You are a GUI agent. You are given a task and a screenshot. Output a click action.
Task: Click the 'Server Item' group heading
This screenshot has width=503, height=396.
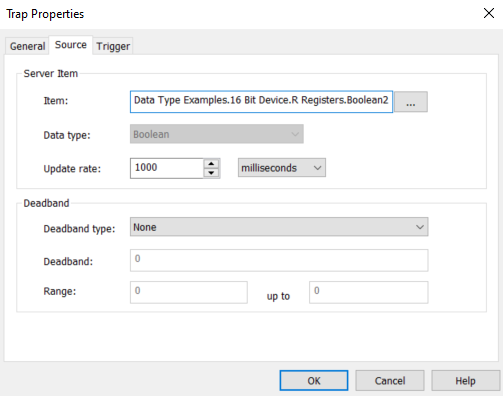pyautogui.click(x=51, y=73)
